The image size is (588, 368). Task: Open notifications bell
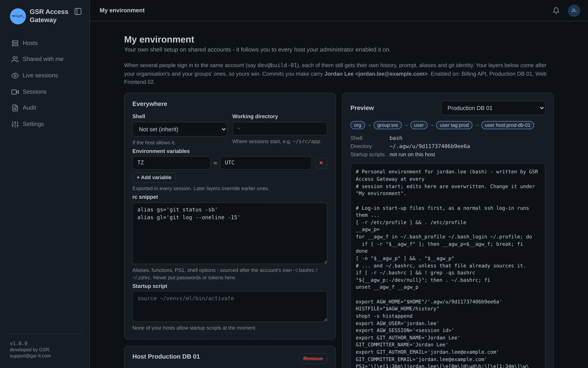pos(556,11)
